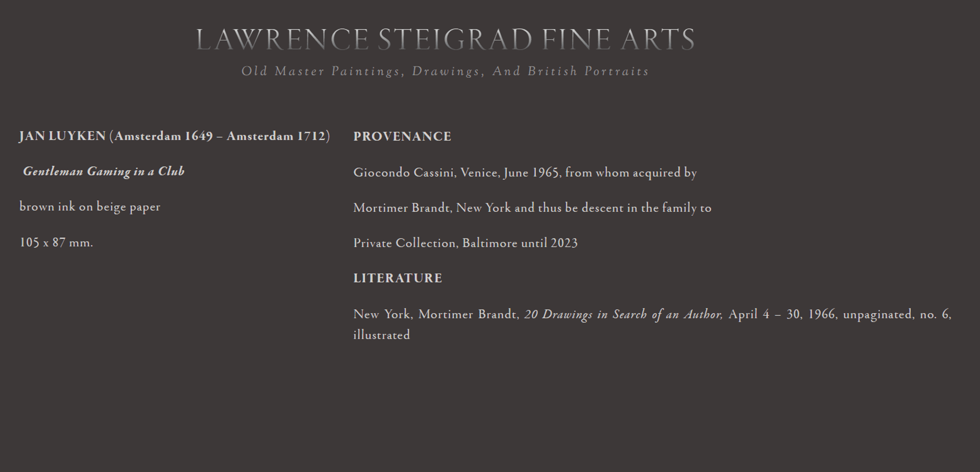Click the Amsterdam 1649 birth detail
The height and width of the screenshot is (472, 980).
[x=163, y=136]
